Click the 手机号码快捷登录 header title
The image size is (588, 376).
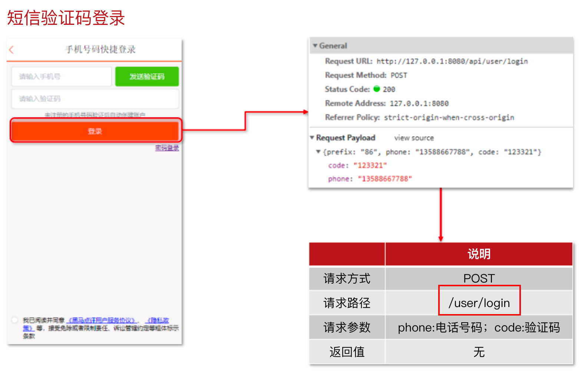100,49
